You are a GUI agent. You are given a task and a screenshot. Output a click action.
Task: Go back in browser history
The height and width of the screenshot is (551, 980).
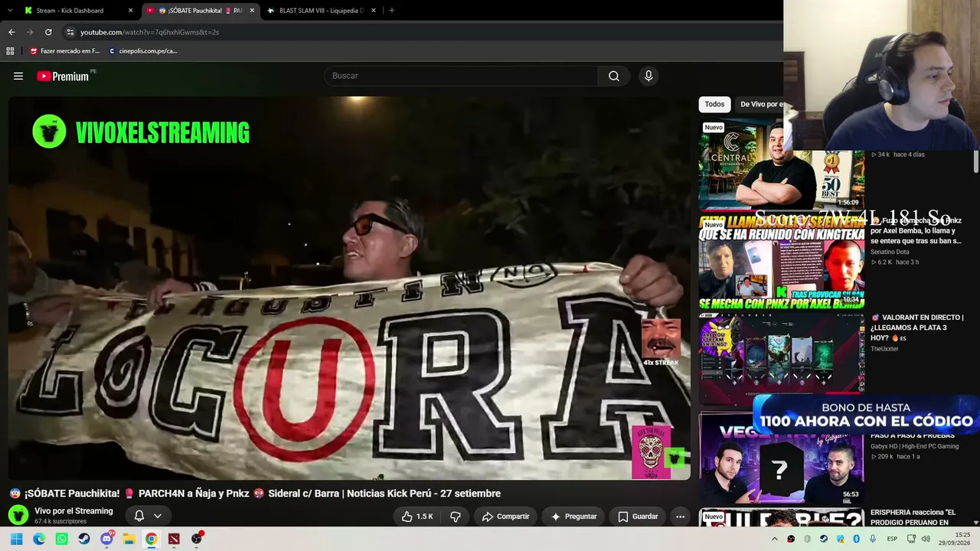11,32
